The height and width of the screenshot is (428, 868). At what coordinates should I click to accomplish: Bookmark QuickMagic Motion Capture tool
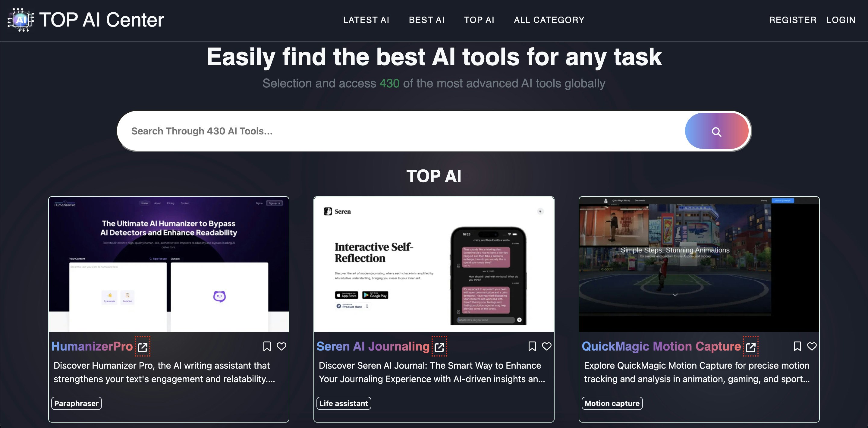(x=797, y=346)
